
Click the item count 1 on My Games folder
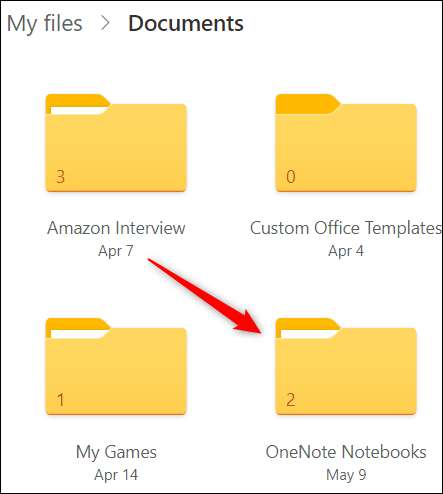(x=60, y=400)
